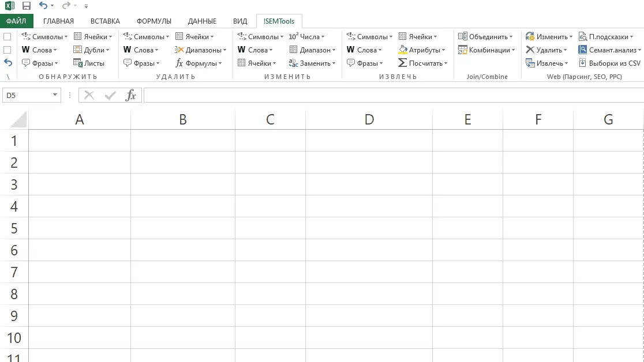Open Ячейки in the ИЗВЛЕЧЬ group
644x362 pixels.
[418, 36]
